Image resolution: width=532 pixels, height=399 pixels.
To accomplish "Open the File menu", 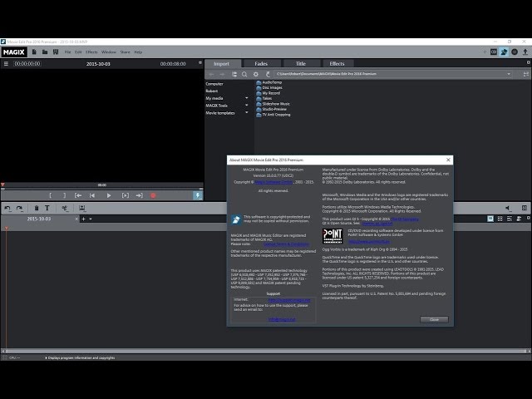I will (68, 52).
